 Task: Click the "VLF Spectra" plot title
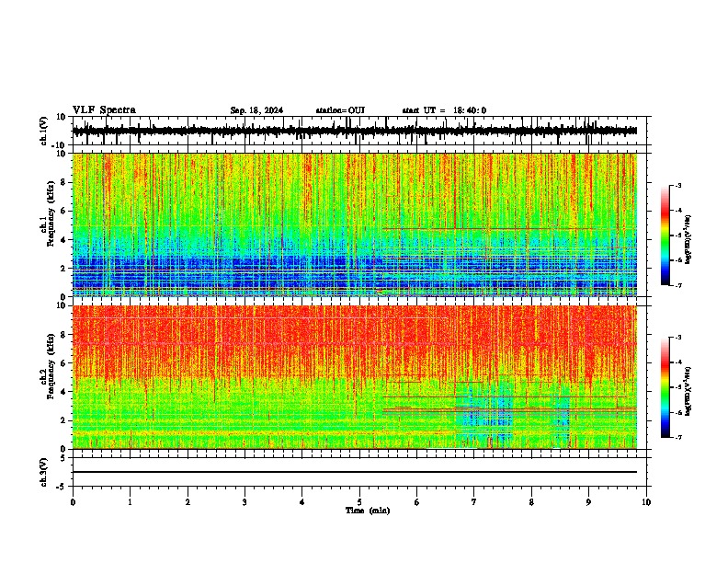(104, 110)
